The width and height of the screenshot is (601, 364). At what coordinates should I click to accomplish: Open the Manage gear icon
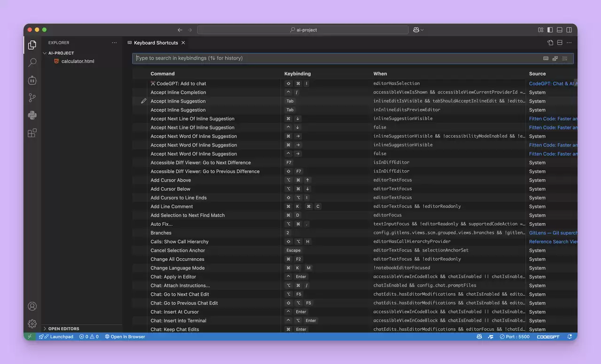(32, 324)
